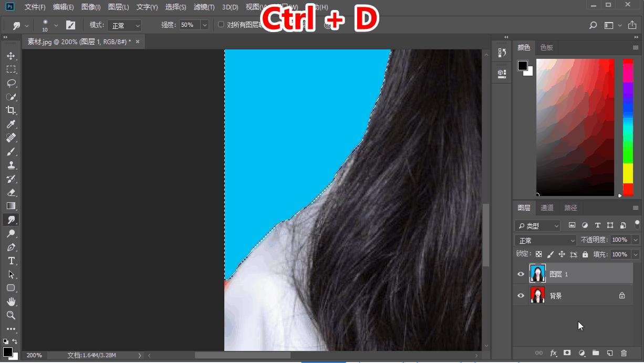The width and height of the screenshot is (644, 363).
Task: Select the Brush tool
Action: coord(11,151)
